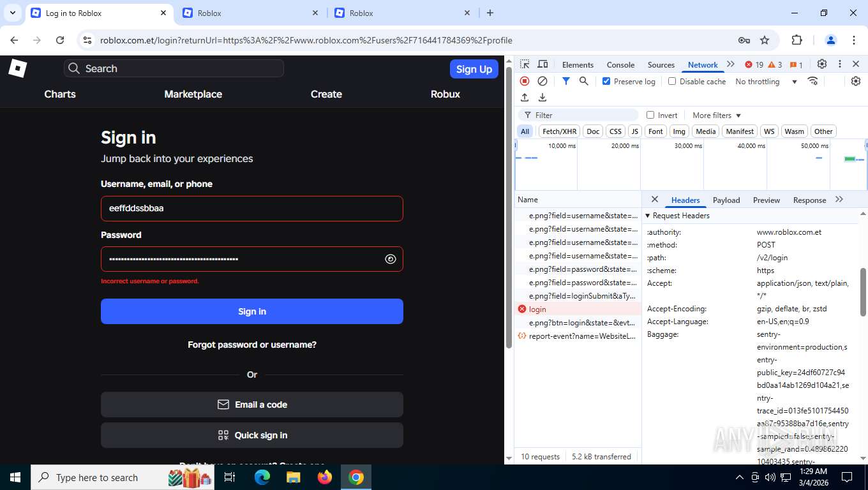
Task: Click the headers pane vertical scrollbar
Action: click(864, 292)
